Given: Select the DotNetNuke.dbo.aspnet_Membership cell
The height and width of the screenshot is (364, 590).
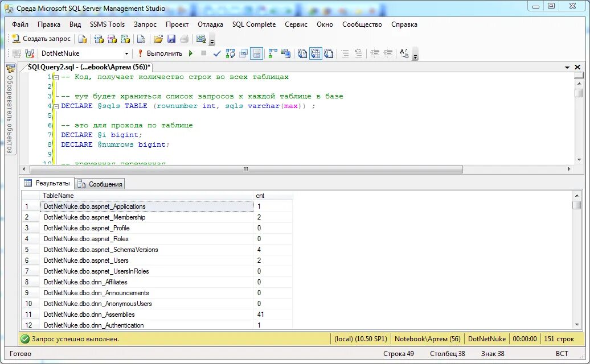Looking at the screenshot, I should tap(146, 217).
